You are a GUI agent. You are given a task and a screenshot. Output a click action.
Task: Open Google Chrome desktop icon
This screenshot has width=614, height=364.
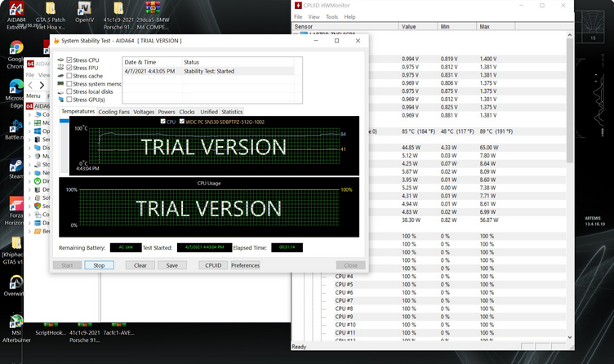[16, 52]
